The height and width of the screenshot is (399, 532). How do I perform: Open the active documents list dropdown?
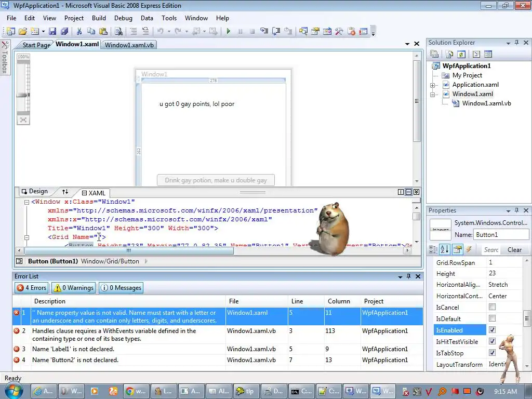(407, 44)
